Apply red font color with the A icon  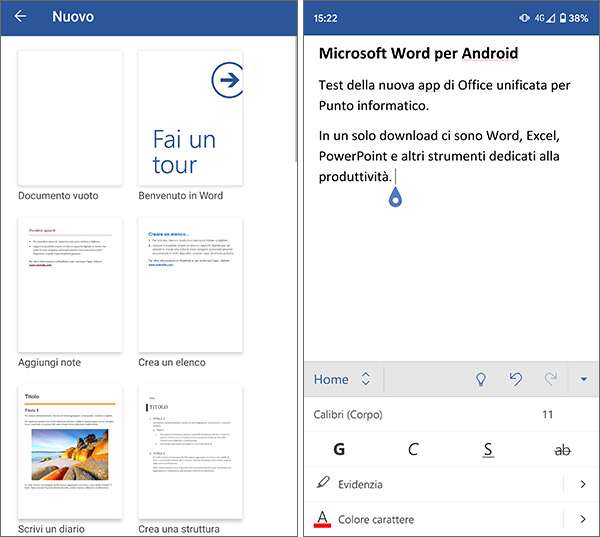(x=322, y=519)
